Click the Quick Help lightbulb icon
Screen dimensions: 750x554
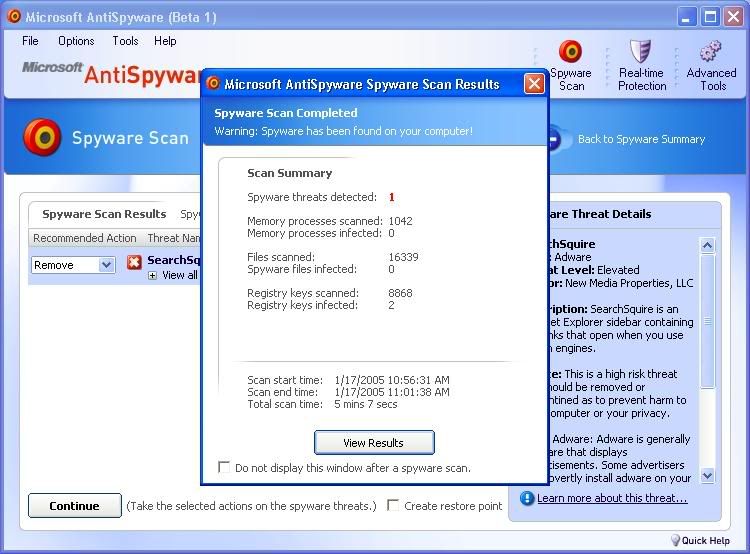pyautogui.click(x=675, y=541)
